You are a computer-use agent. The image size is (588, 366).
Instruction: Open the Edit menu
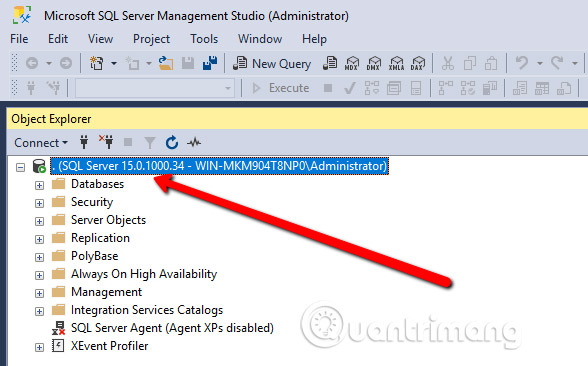coord(58,39)
